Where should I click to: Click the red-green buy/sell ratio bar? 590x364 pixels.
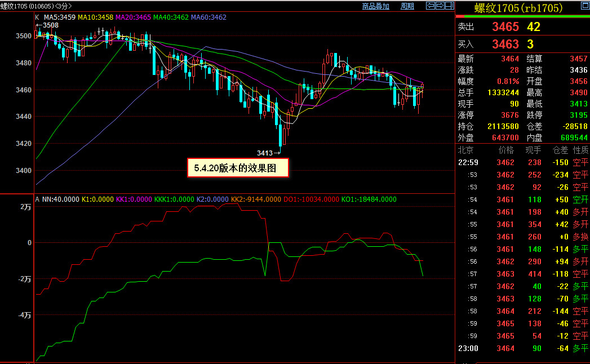point(522,16)
